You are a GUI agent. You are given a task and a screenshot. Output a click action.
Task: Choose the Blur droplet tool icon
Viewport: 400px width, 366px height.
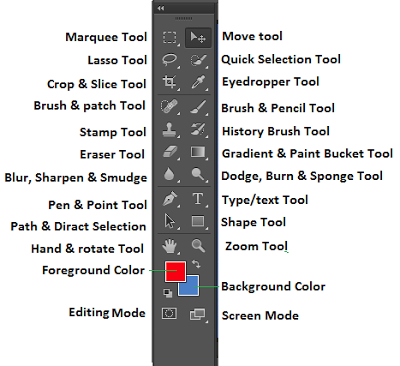pyautogui.click(x=169, y=174)
